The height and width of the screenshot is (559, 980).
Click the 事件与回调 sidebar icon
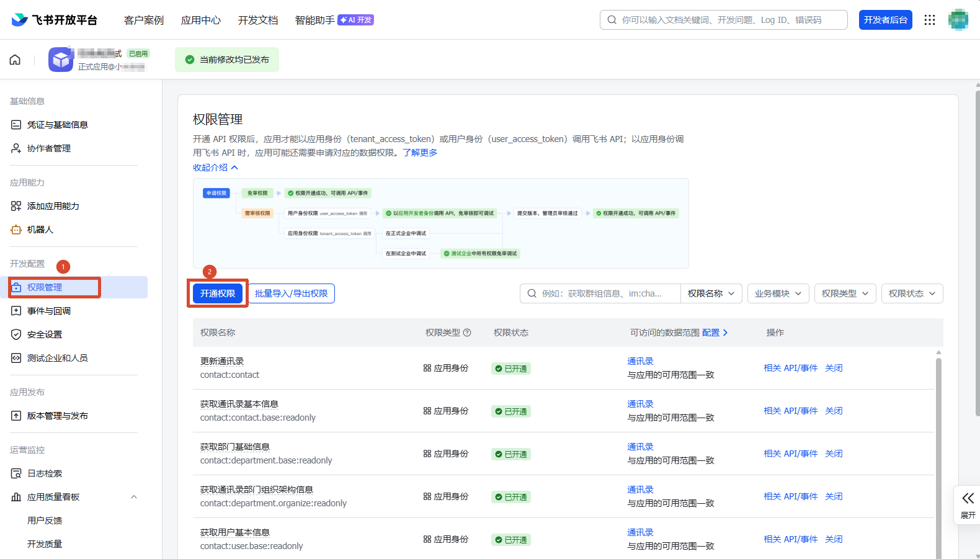16,311
